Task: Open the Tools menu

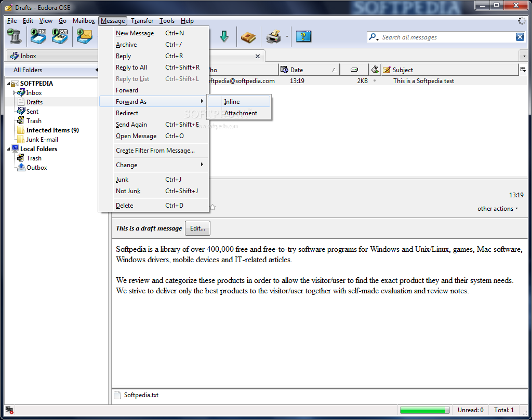Action: pyautogui.click(x=167, y=21)
